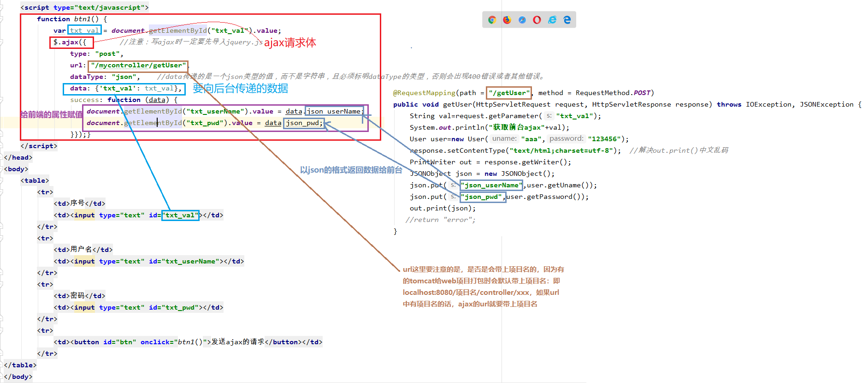The height and width of the screenshot is (383, 868).
Task: Click the 'password:' parameter hint
Action: click(x=567, y=139)
